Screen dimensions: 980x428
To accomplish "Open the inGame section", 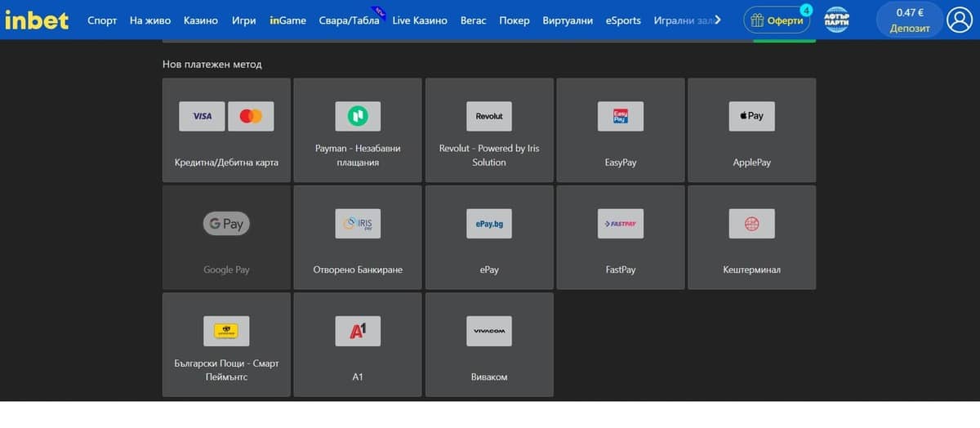I will pos(287,20).
